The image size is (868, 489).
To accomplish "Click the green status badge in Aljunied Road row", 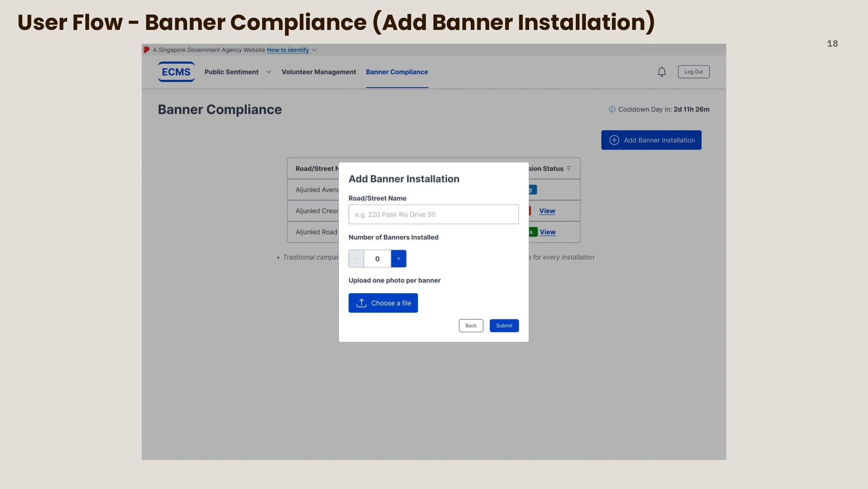I will tap(533, 232).
